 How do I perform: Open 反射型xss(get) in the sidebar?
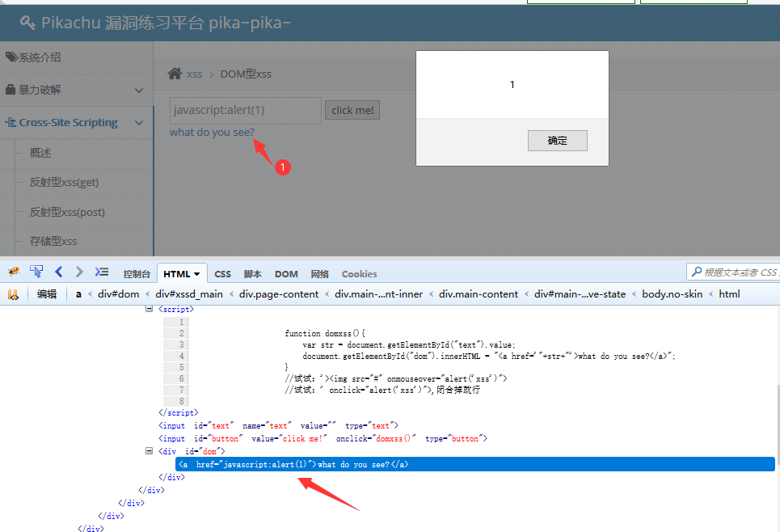[x=64, y=182]
